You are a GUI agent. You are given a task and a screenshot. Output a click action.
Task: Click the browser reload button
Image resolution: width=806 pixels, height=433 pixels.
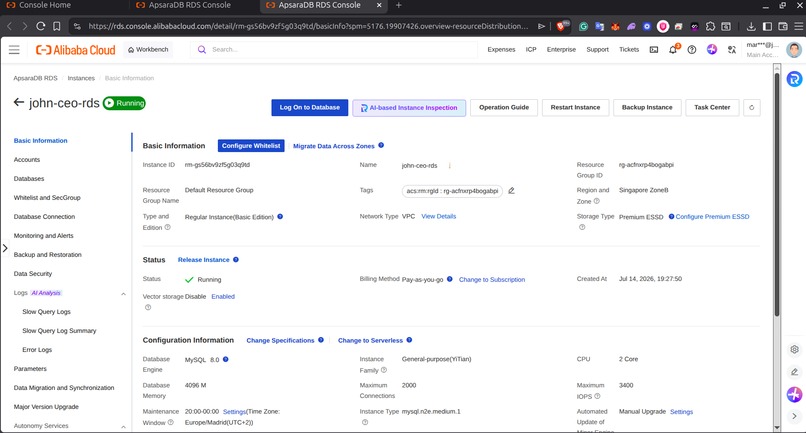(x=41, y=26)
